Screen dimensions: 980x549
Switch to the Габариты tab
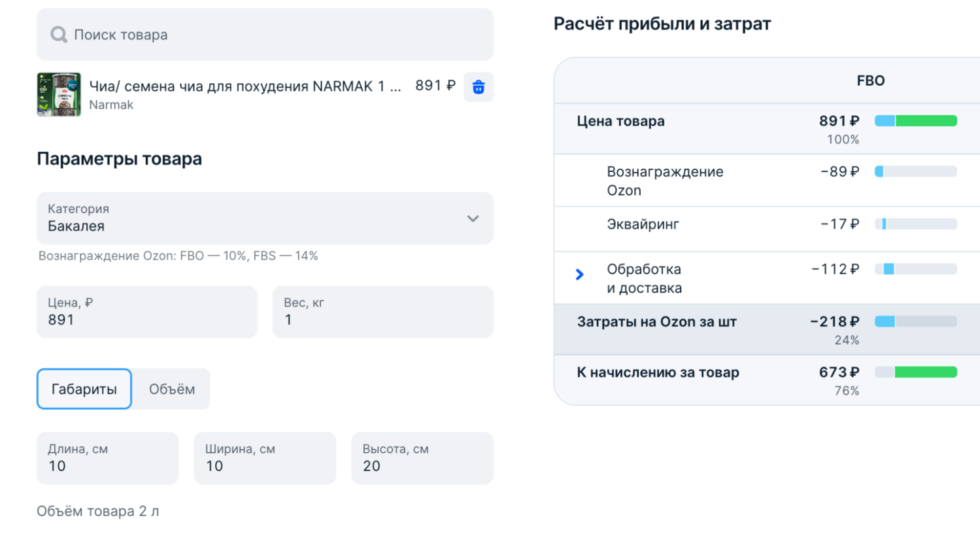pos(84,389)
